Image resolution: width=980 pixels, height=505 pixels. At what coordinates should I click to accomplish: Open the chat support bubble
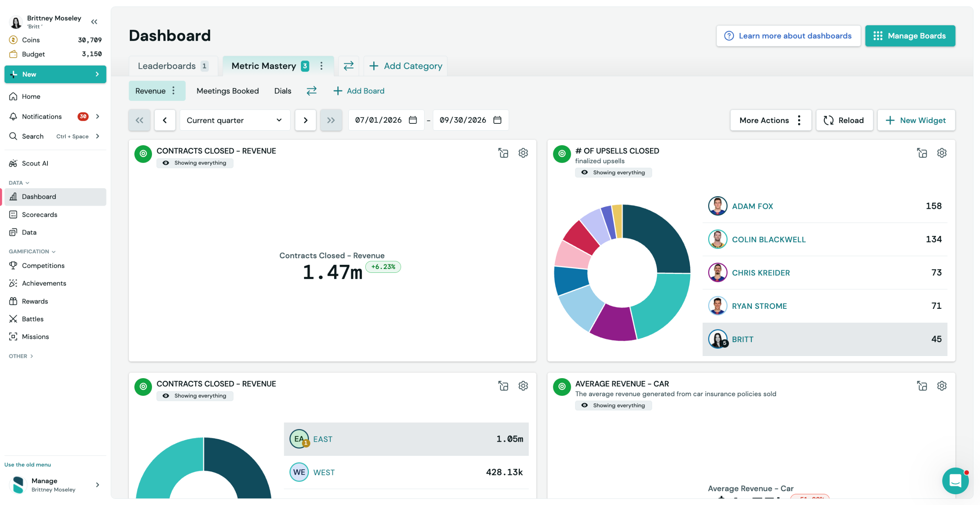[955, 480]
